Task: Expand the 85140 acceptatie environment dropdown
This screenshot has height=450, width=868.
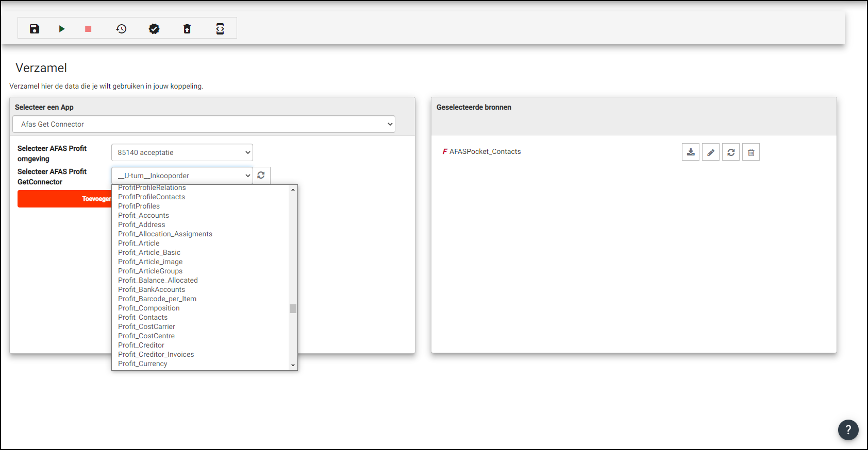Action: point(182,152)
